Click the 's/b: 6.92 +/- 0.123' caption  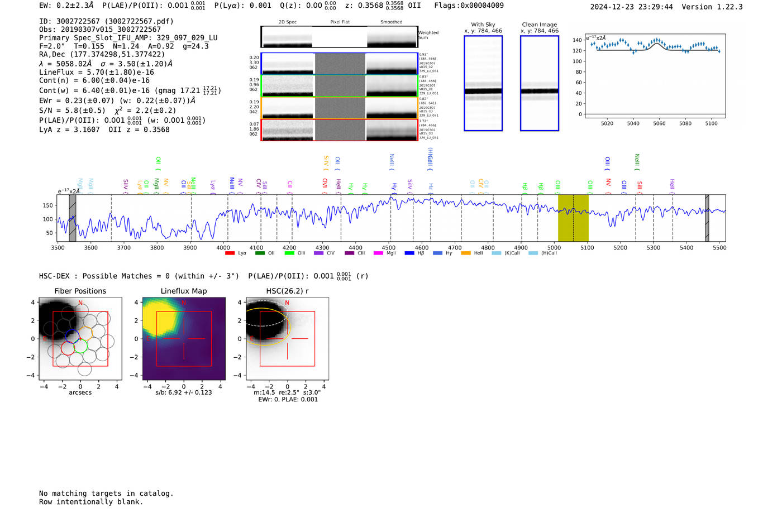184,392
